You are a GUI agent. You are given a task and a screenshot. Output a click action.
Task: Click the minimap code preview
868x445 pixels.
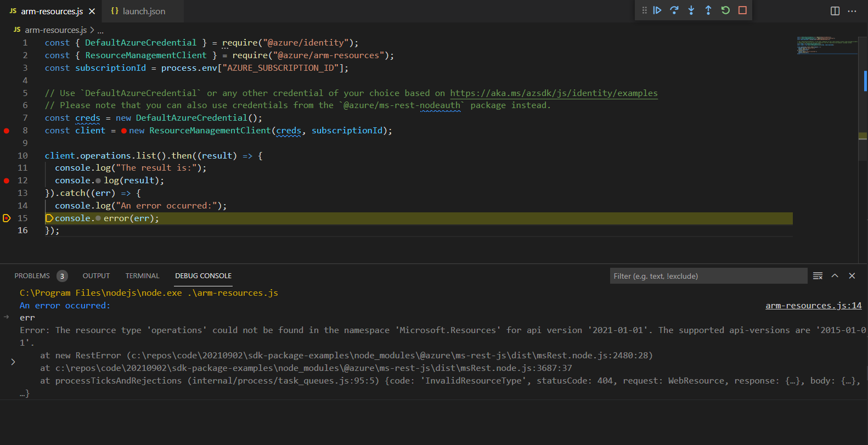pos(827,46)
